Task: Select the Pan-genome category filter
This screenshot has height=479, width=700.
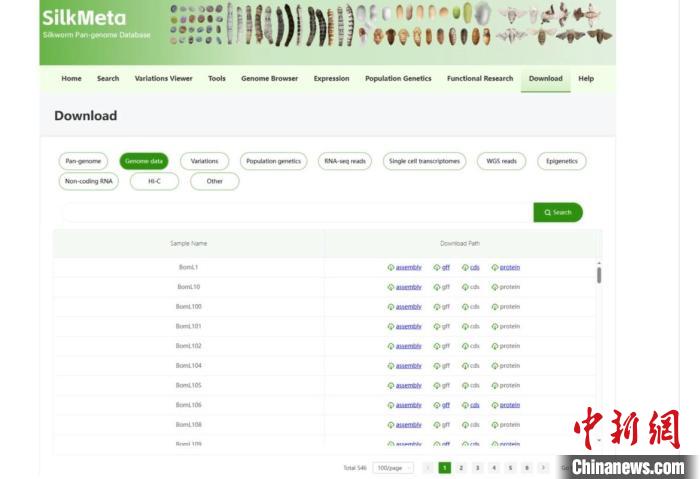Action: pos(85,161)
